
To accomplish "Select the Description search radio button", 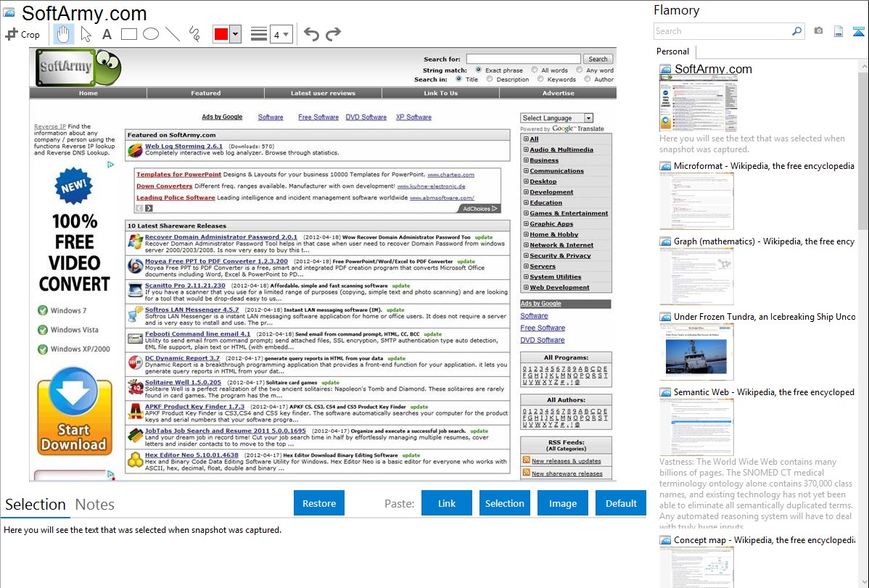I will pyautogui.click(x=490, y=79).
